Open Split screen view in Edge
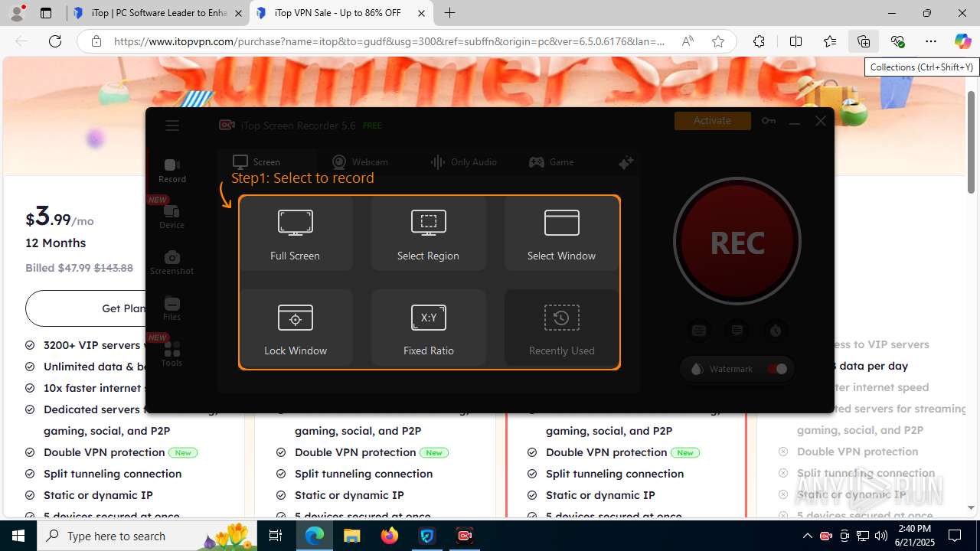Image resolution: width=980 pixels, height=551 pixels. pos(795,41)
